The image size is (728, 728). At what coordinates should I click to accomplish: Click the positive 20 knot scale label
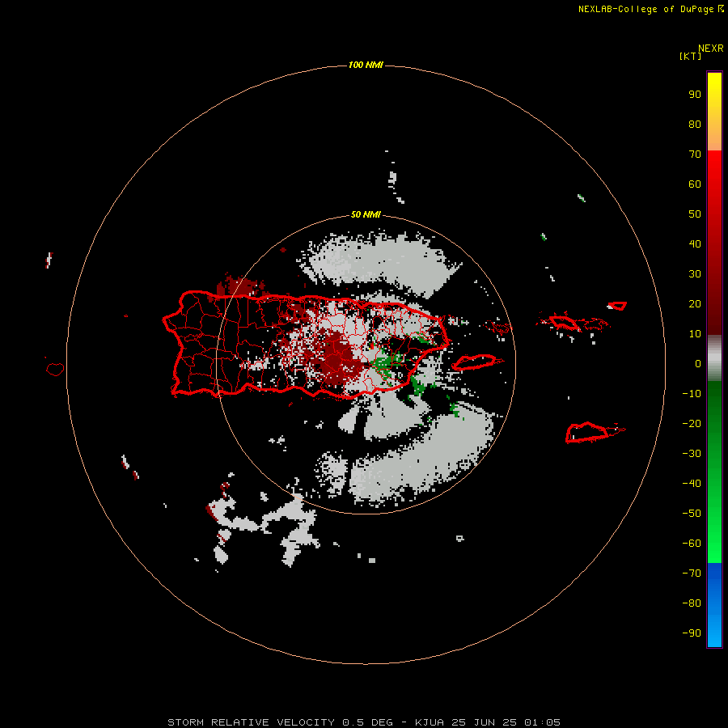point(695,304)
